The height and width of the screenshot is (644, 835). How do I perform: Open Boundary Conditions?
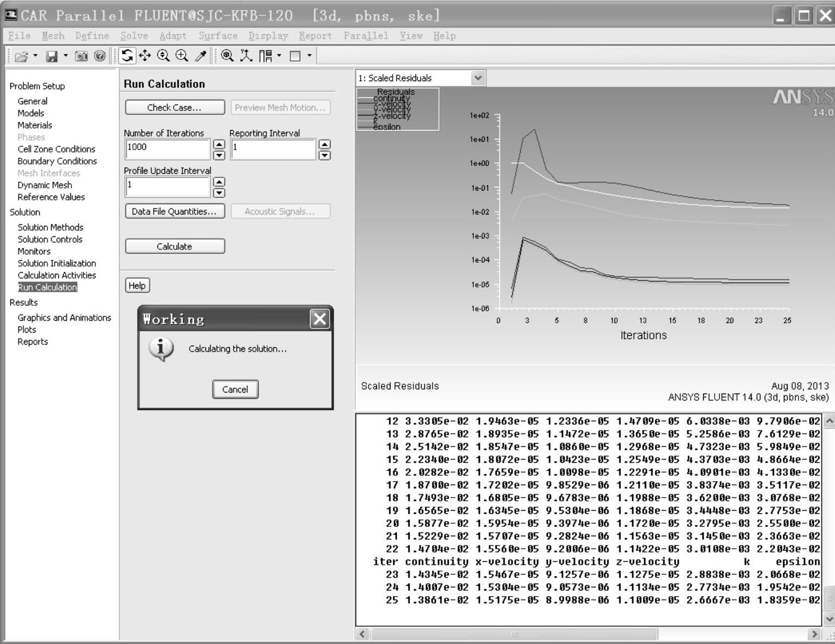[57, 161]
